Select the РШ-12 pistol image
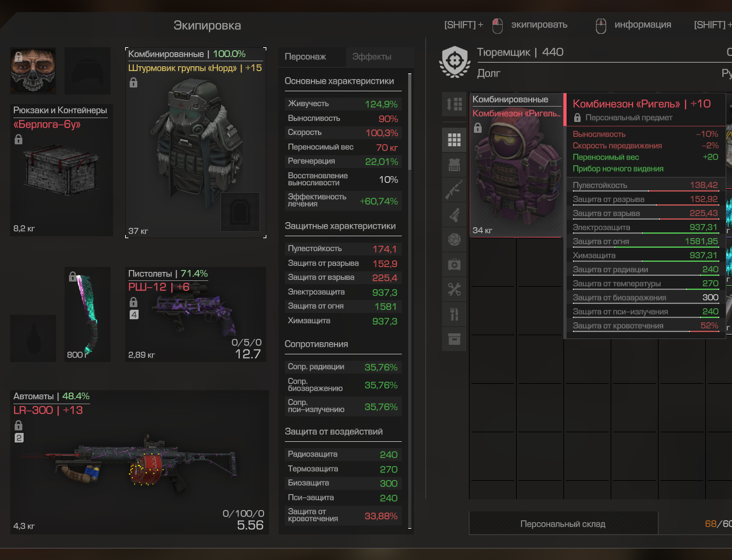Screen dimensions: 732x560 coord(194,310)
